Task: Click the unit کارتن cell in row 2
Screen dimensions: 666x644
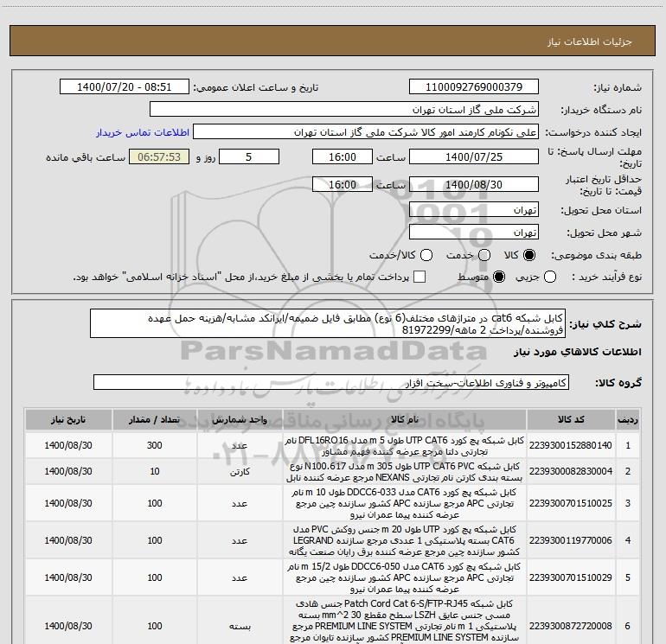Action: point(240,471)
